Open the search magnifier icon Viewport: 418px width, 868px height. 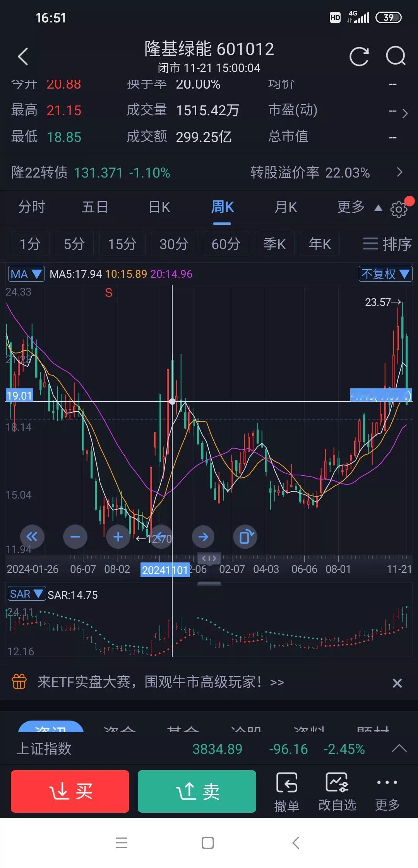click(396, 56)
